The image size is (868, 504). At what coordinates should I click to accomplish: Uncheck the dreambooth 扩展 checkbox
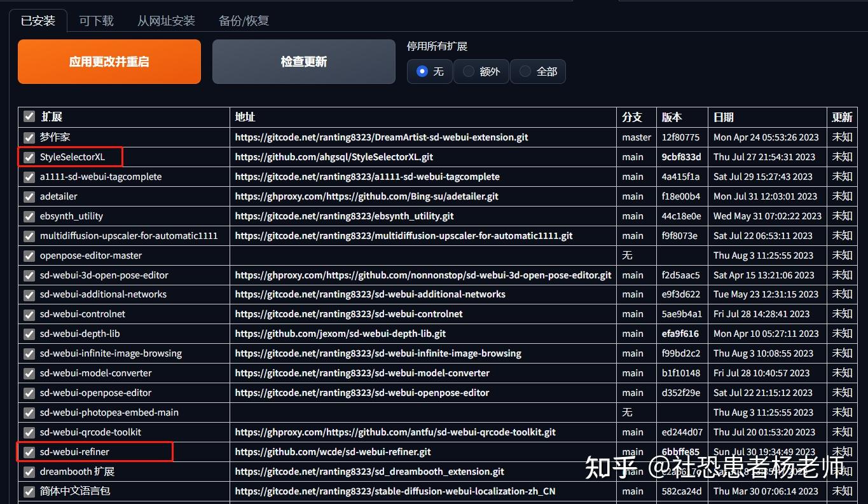pos(29,472)
